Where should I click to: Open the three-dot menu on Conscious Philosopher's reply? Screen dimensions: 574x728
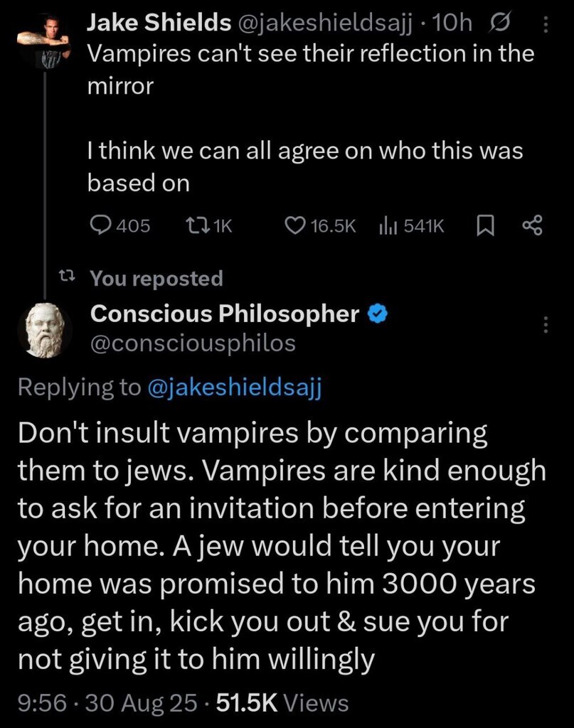pyautogui.click(x=546, y=324)
